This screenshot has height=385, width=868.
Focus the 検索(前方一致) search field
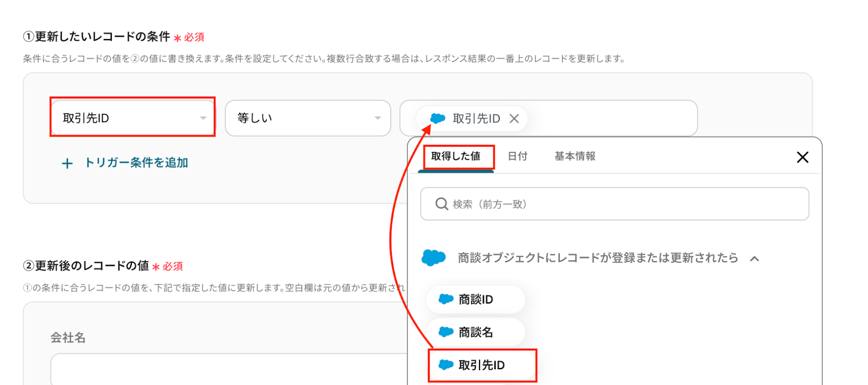click(614, 204)
